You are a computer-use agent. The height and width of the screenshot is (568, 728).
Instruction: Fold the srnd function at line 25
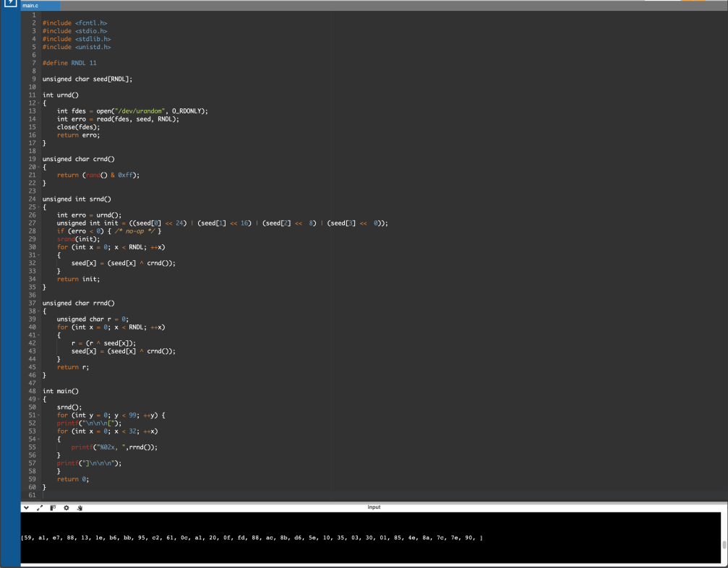37,207
